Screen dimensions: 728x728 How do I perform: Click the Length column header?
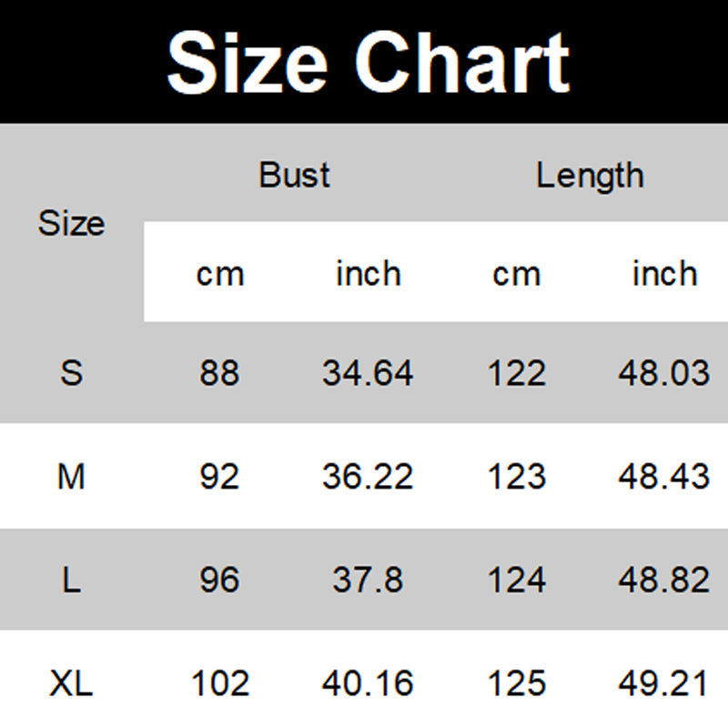[x=590, y=175]
